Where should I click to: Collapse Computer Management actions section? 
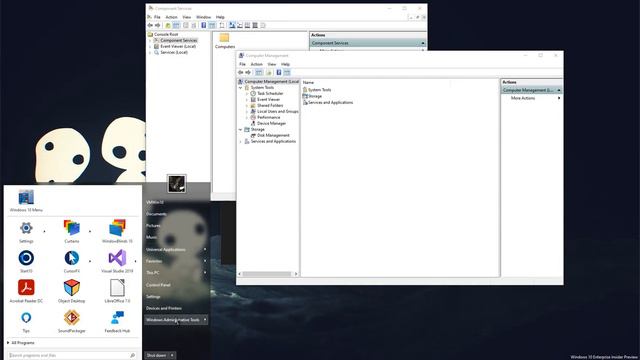coord(559,90)
